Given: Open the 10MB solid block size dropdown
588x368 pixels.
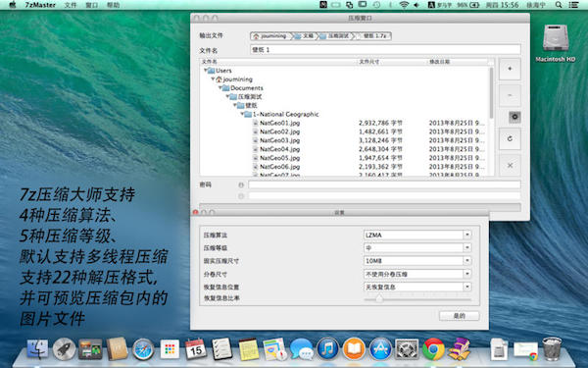Looking at the screenshot, I should (x=417, y=261).
